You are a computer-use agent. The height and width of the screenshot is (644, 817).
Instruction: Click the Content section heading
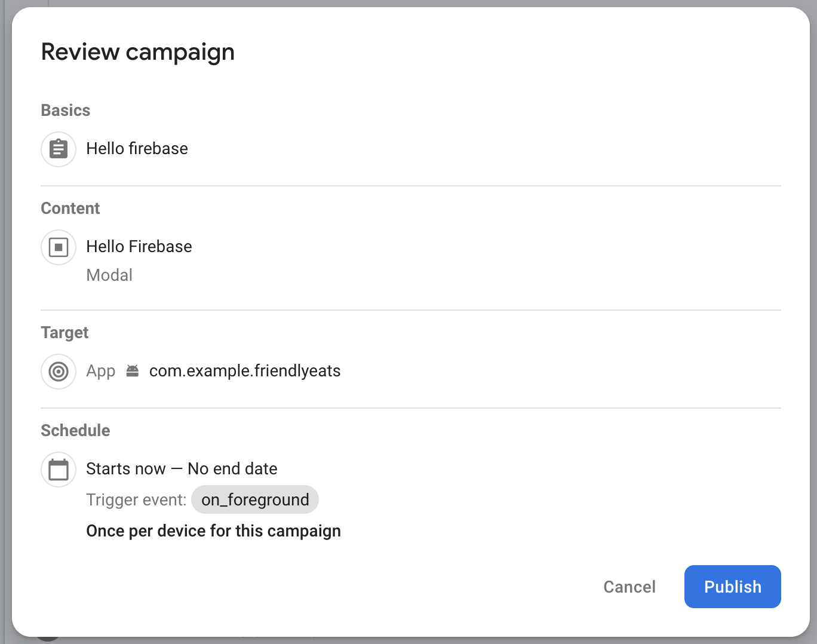(x=70, y=208)
